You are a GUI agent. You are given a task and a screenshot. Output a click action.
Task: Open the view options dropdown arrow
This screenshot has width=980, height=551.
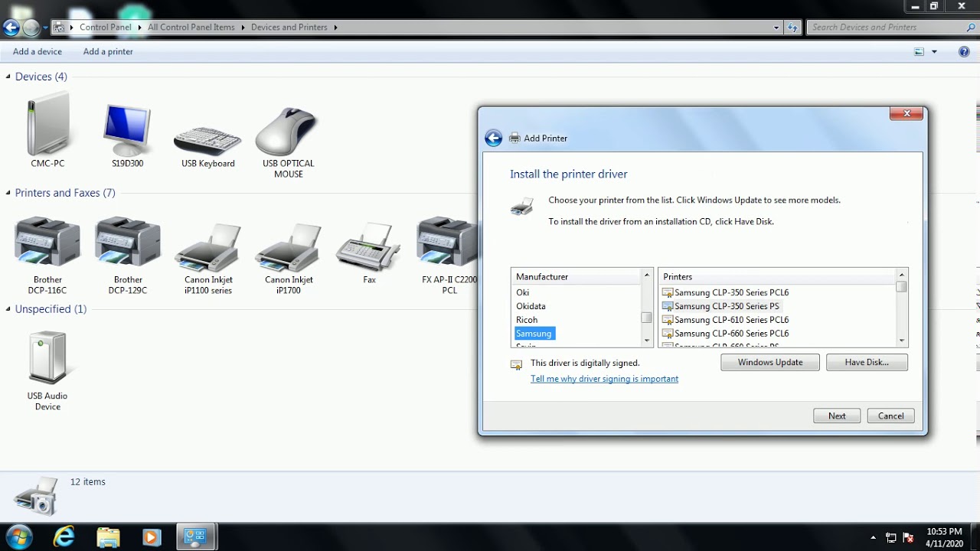[x=934, y=52]
